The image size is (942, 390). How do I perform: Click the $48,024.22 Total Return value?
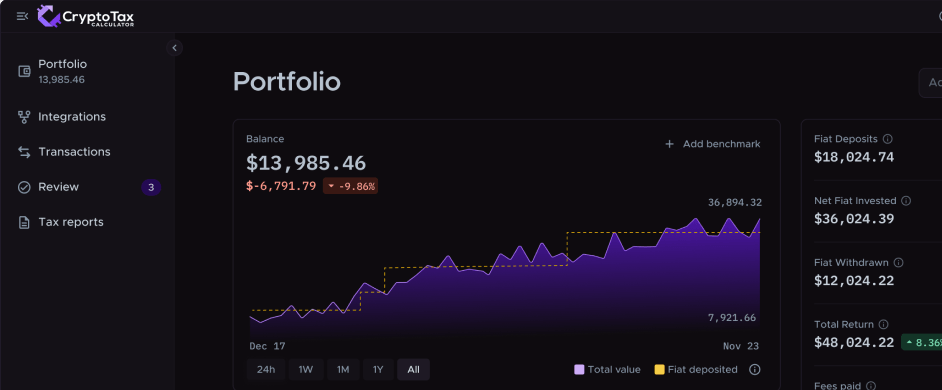(854, 343)
